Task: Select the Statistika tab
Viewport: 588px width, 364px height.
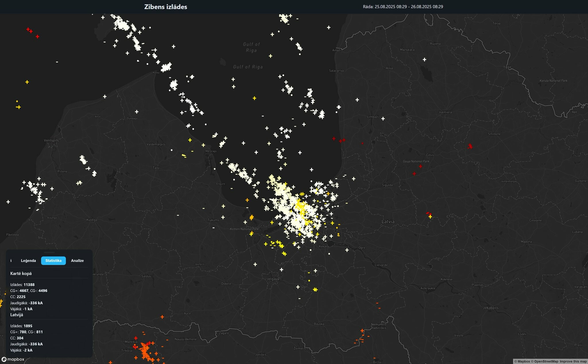Action: 53,261
